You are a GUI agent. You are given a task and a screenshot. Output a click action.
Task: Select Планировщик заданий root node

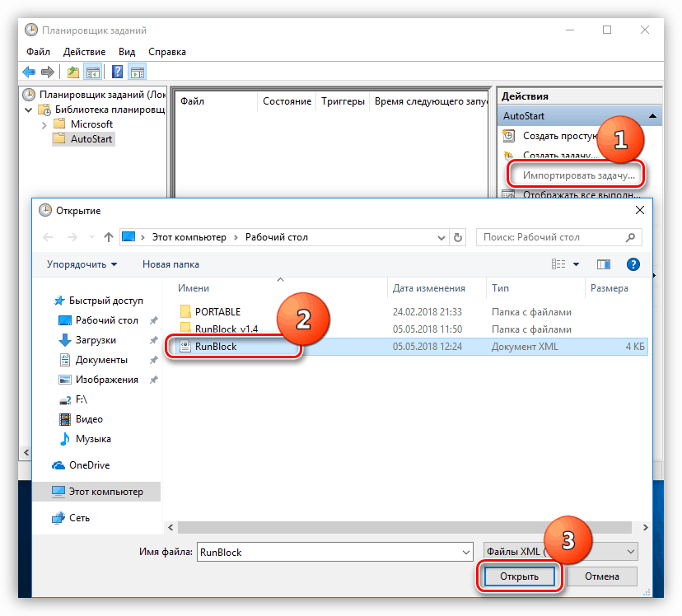click(x=95, y=95)
